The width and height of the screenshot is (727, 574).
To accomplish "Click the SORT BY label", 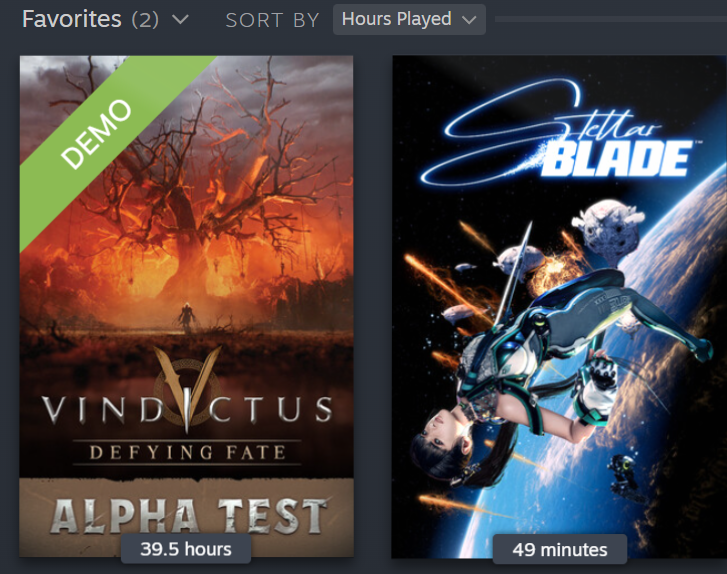I will tap(273, 20).
